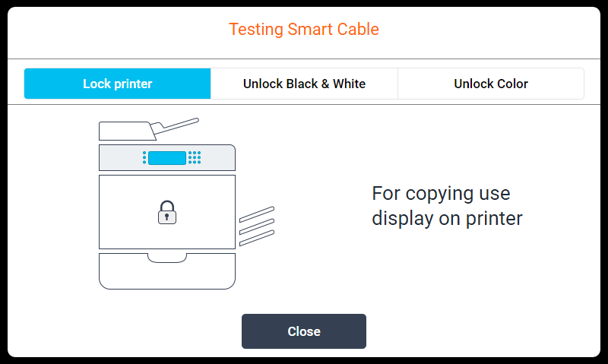Click the middle output paper sheet

pyautogui.click(x=257, y=225)
